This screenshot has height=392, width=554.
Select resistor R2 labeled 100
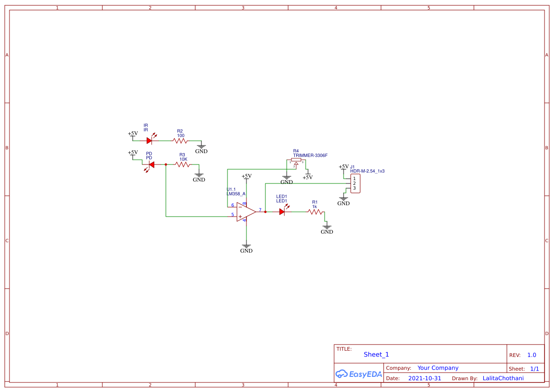pos(181,140)
